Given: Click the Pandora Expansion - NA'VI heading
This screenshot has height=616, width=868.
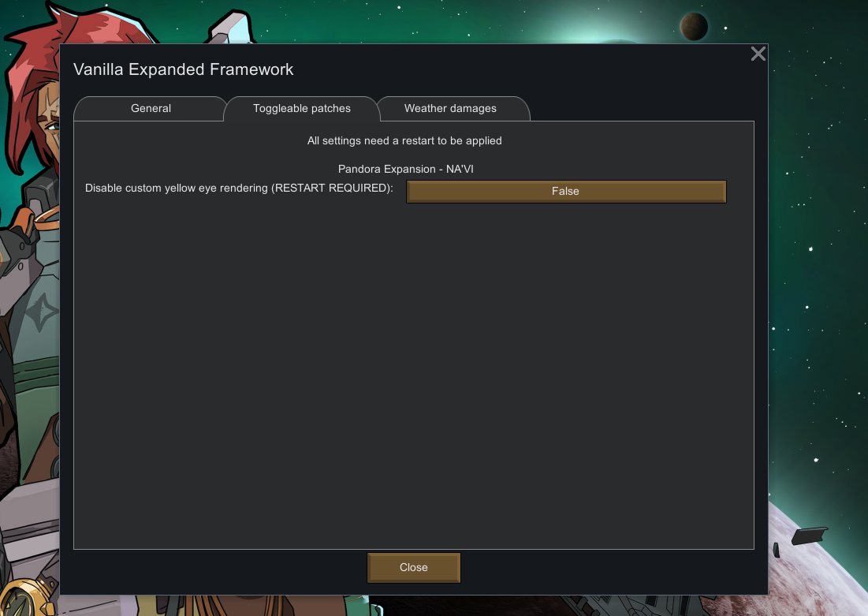Looking at the screenshot, I should click(406, 169).
